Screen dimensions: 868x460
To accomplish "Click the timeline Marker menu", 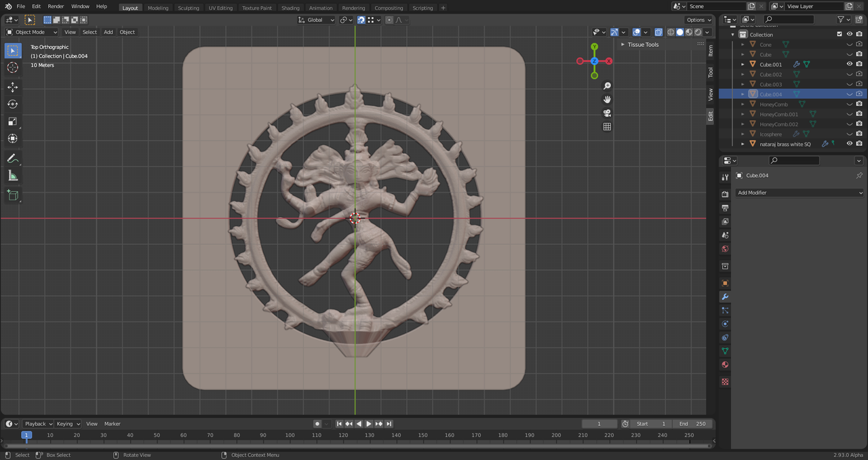I will click(112, 423).
